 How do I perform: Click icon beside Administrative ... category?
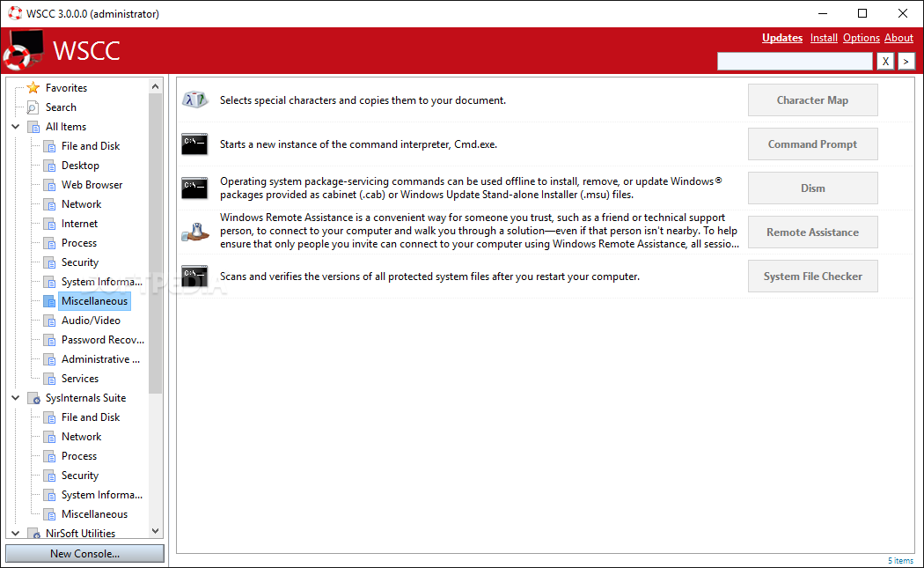point(51,359)
